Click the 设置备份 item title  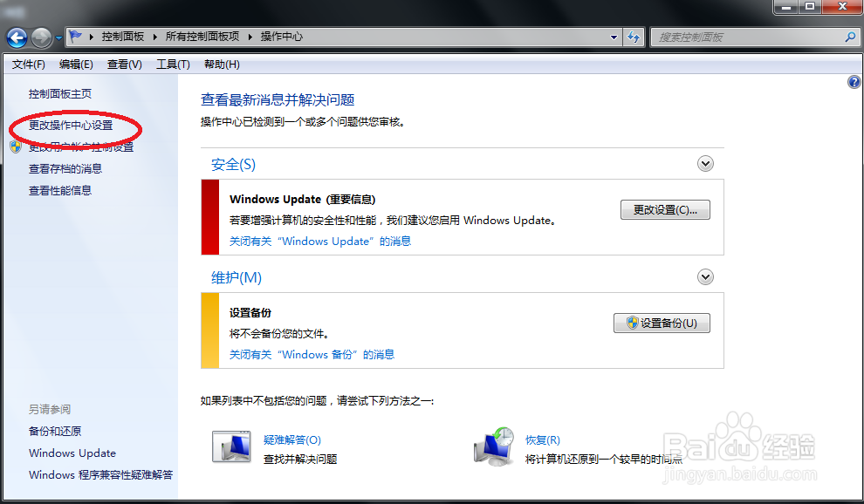coord(250,313)
